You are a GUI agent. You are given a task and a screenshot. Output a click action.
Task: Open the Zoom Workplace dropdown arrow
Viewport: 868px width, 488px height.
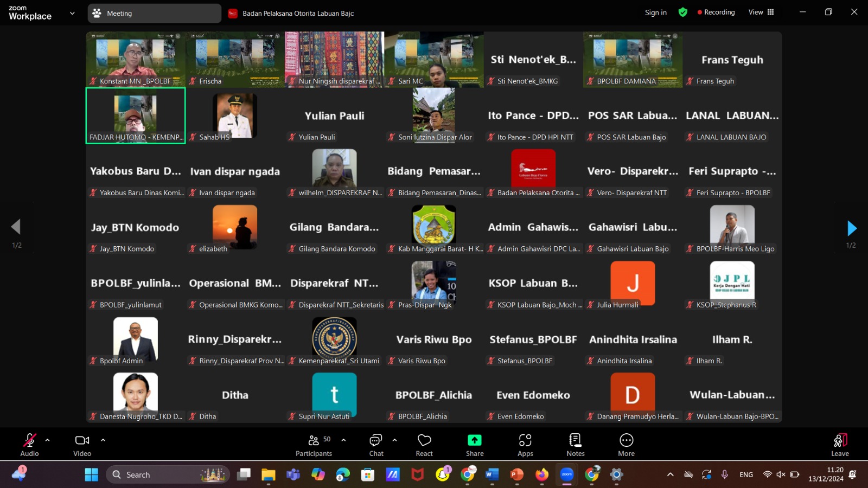72,13
